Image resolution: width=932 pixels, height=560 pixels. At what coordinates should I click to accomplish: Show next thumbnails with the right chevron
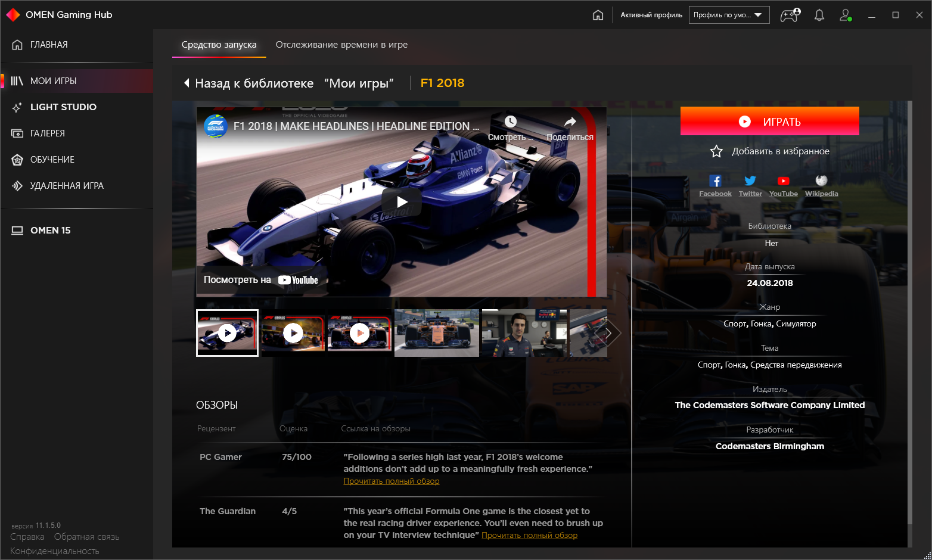(x=608, y=333)
